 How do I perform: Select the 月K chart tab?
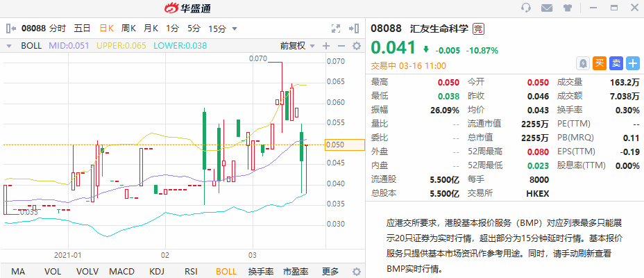pos(151,28)
